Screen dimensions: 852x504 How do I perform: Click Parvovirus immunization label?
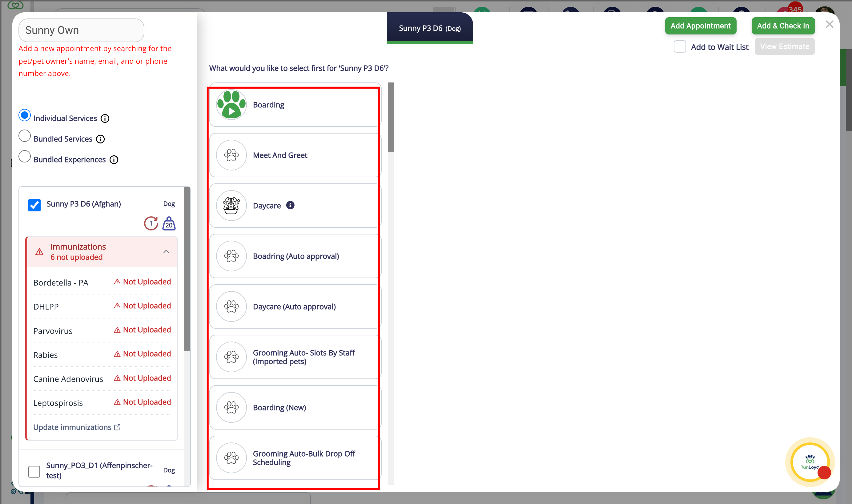tap(53, 331)
